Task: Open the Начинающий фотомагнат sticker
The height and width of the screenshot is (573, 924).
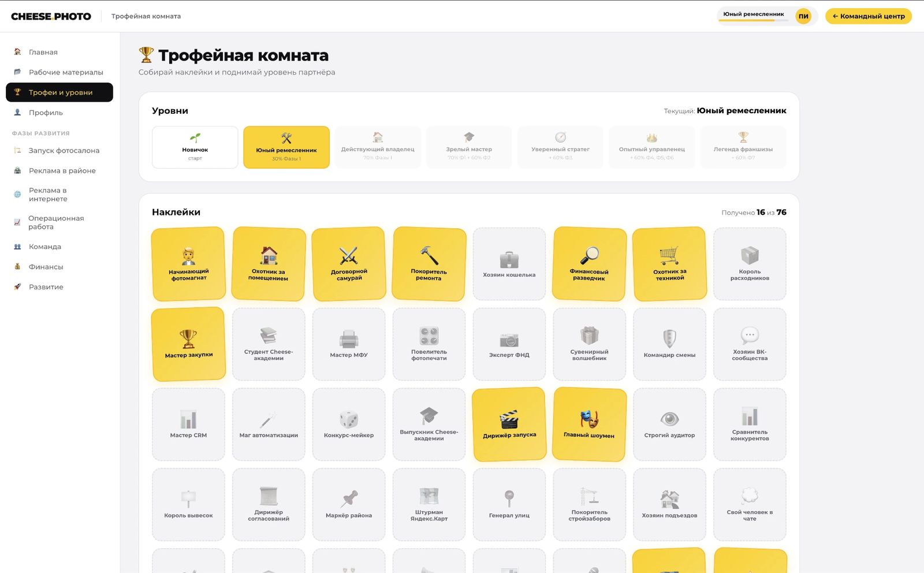Action: (188, 264)
